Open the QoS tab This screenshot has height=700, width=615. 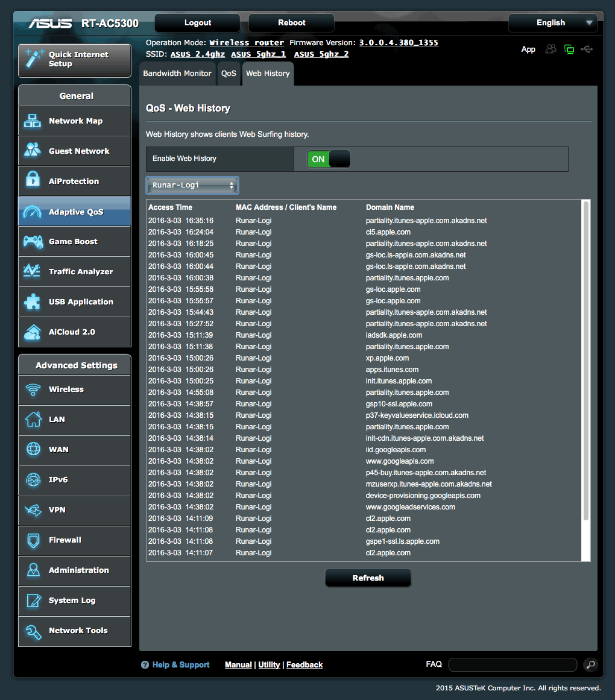[229, 74]
